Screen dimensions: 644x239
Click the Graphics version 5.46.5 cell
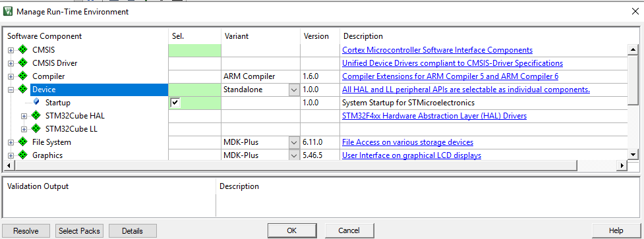coord(320,155)
